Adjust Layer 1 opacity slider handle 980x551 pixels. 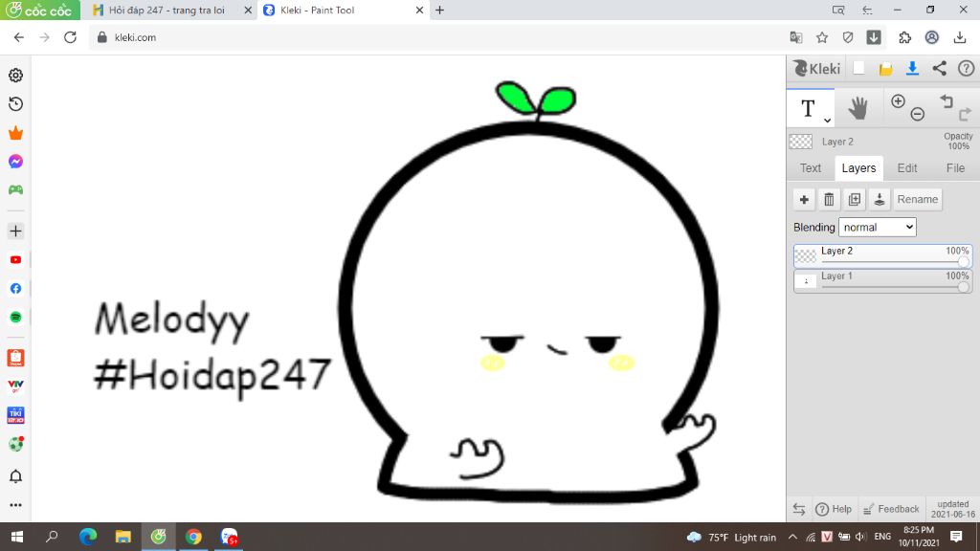click(x=963, y=286)
